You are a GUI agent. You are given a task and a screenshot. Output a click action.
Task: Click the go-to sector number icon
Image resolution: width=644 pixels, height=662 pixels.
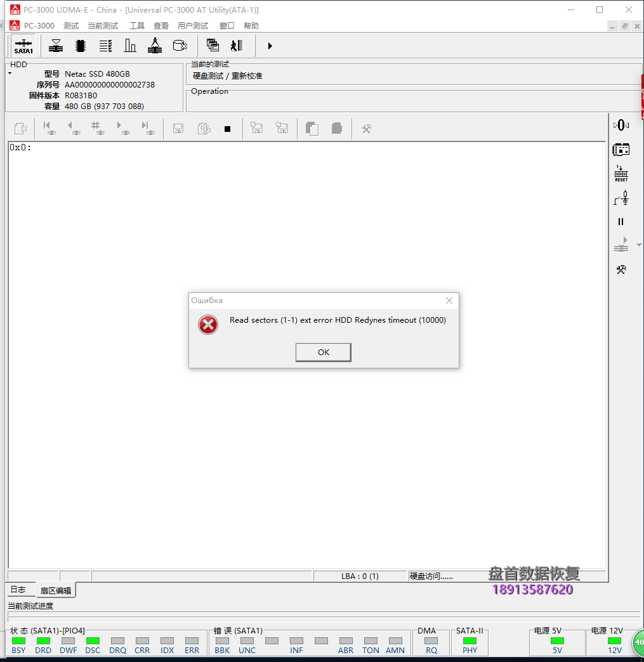[98, 128]
